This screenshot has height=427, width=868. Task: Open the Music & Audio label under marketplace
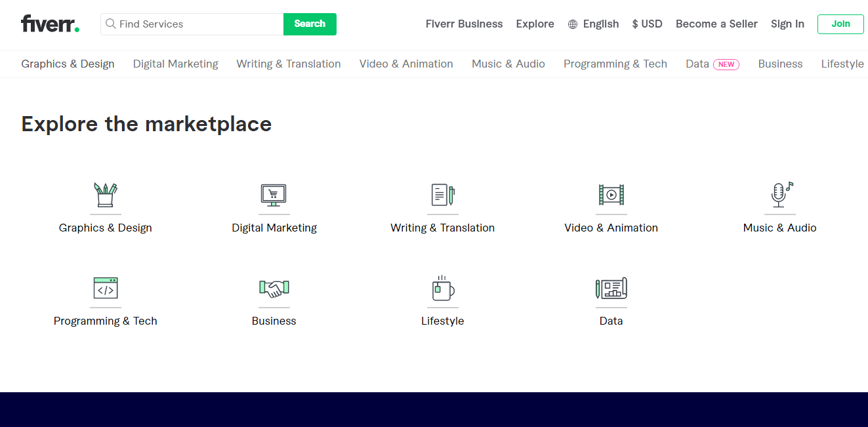780,228
